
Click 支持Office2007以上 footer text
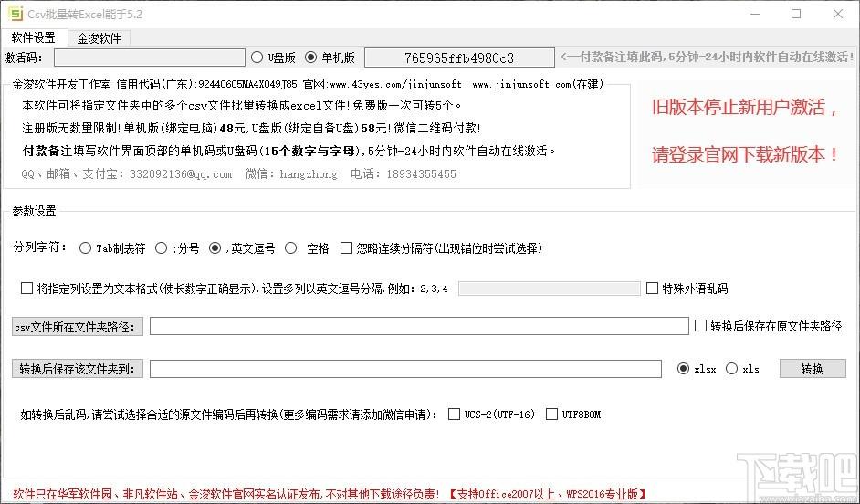click(x=549, y=494)
